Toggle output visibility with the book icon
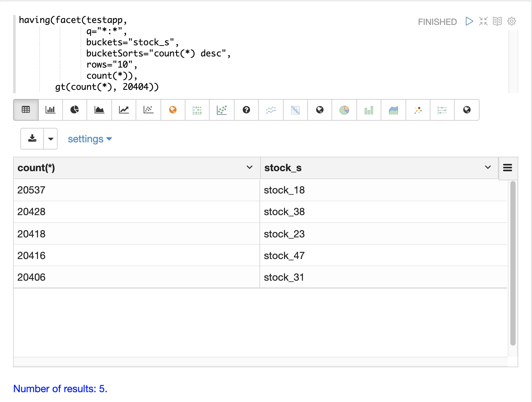Image resolution: width=532 pixels, height=402 pixels. point(497,21)
